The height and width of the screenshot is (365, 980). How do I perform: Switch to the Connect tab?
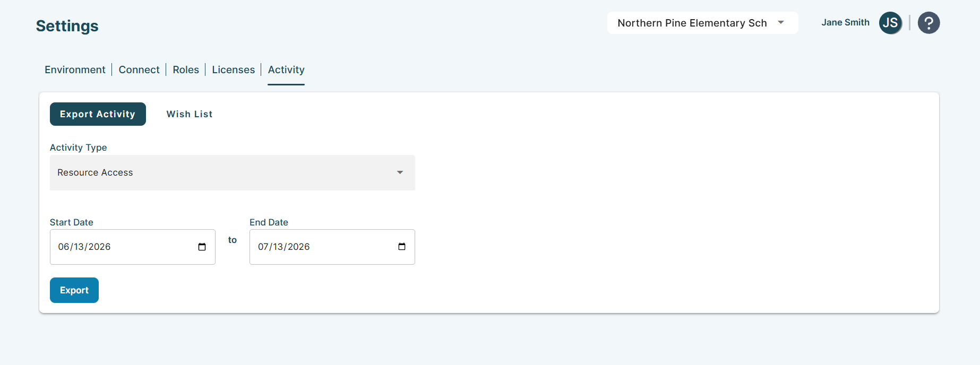139,69
